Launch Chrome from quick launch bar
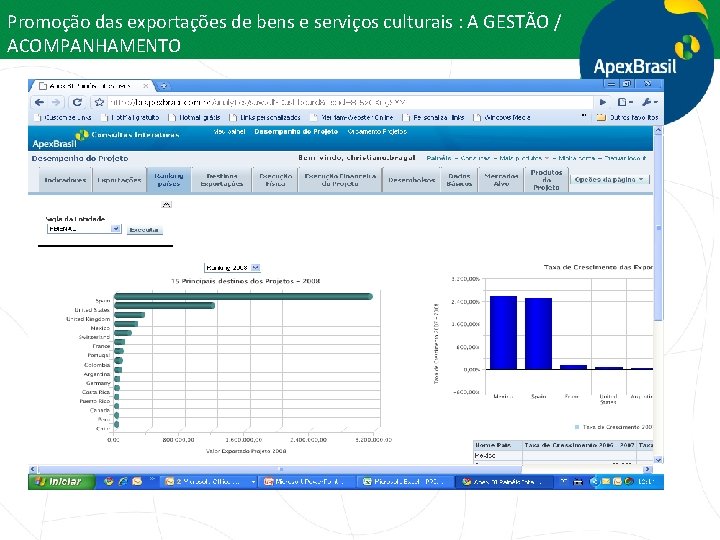This screenshot has height=540, width=720. click(x=109, y=481)
